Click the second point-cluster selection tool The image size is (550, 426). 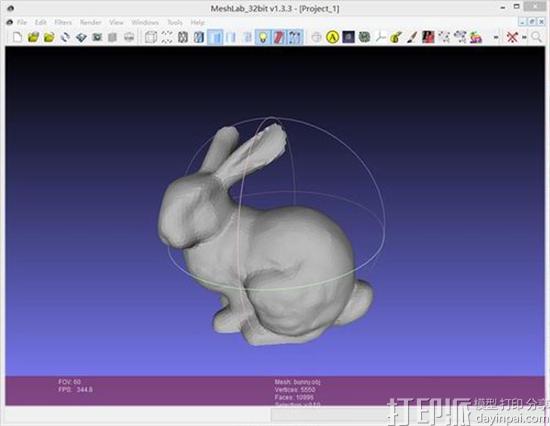(460, 37)
